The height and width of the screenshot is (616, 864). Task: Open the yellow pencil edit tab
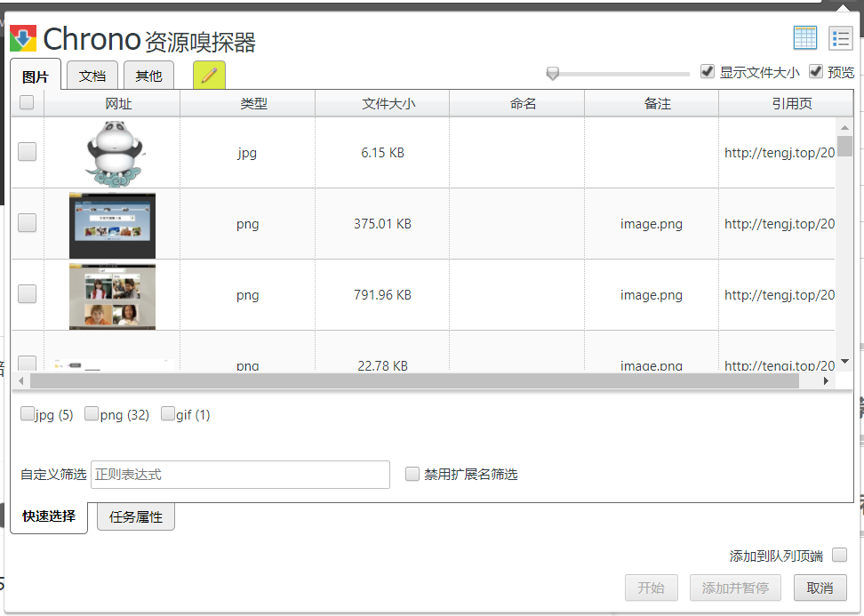pyautogui.click(x=209, y=75)
